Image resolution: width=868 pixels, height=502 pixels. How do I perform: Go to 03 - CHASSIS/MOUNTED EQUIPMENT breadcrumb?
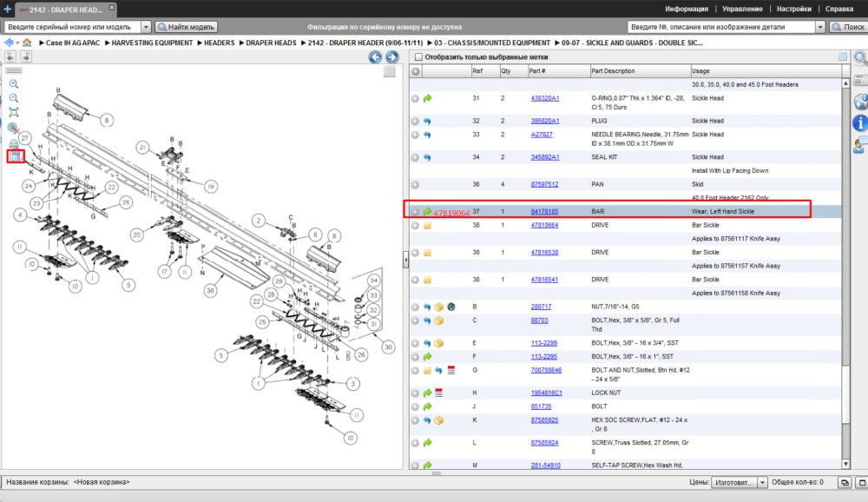(x=492, y=43)
